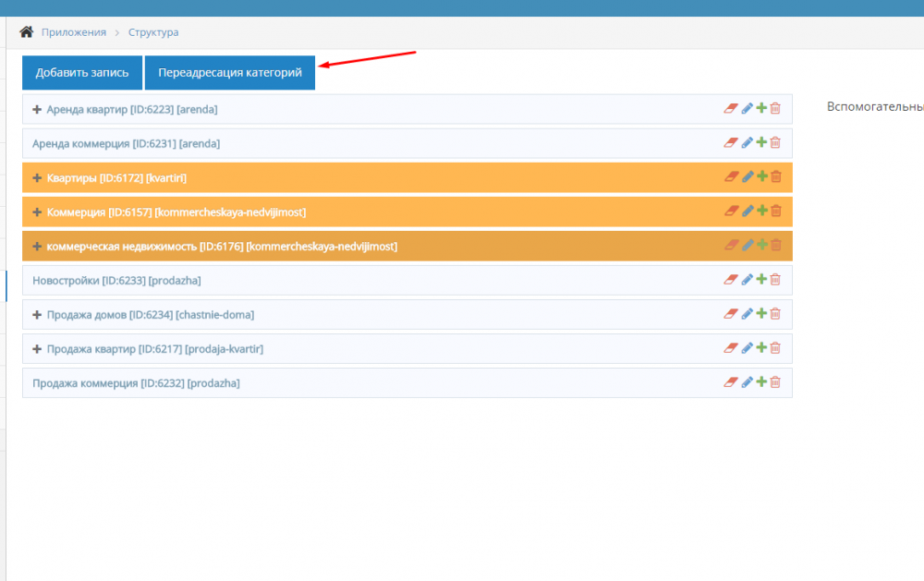This screenshot has height=581, width=924.
Task: Open Структура breadcrumb link
Action: click(x=153, y=32)
